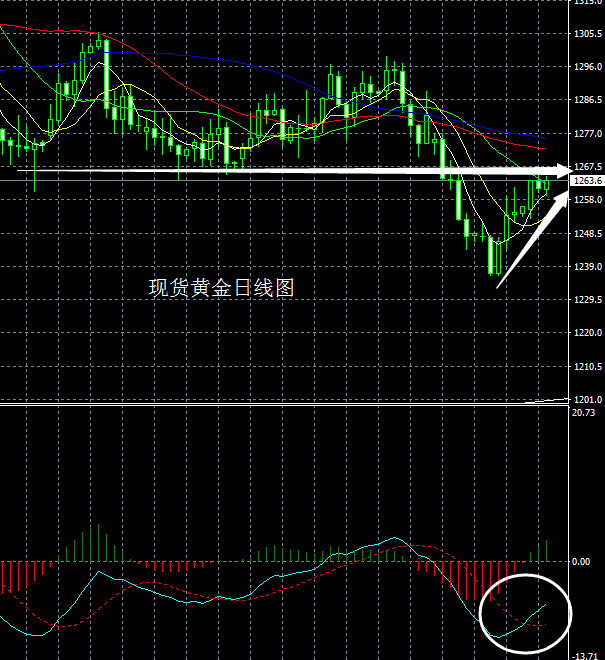Click the MACD scale value 20.73
This screenshot has height=660, width=605.
(x=584, y=412)
